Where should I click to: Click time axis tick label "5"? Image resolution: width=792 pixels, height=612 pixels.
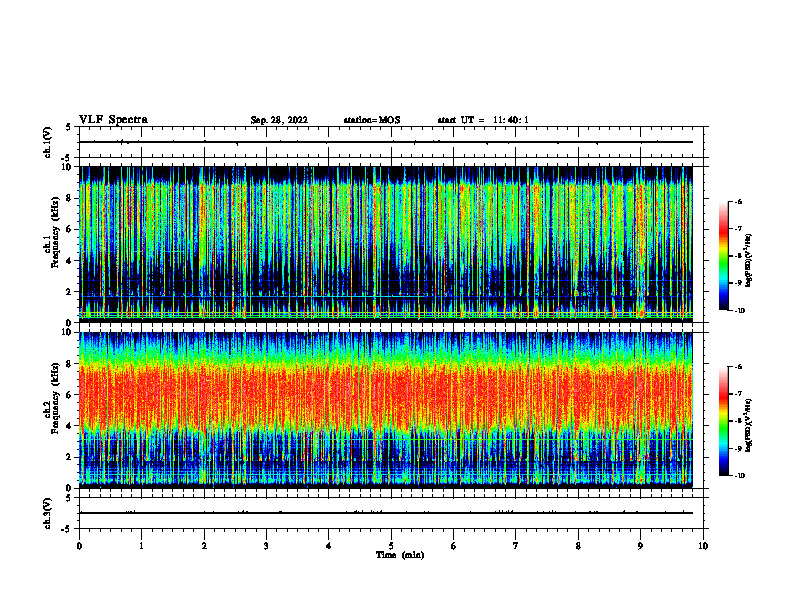(391, 546)
